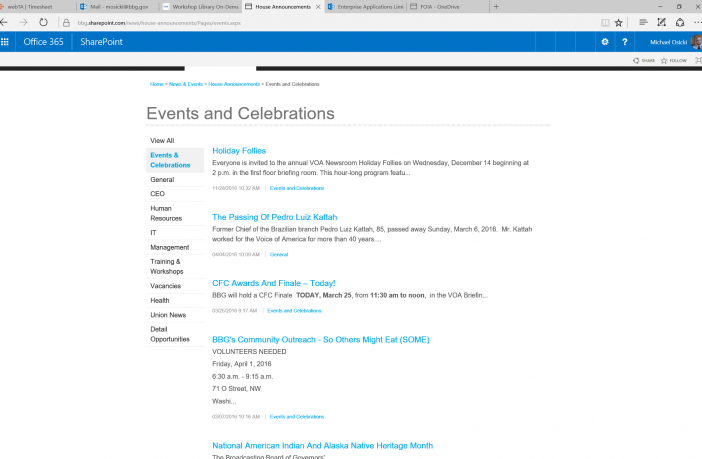Click the Edge share icon
Viewport: 702px width, 459px height.
click(x=680, y=22)
